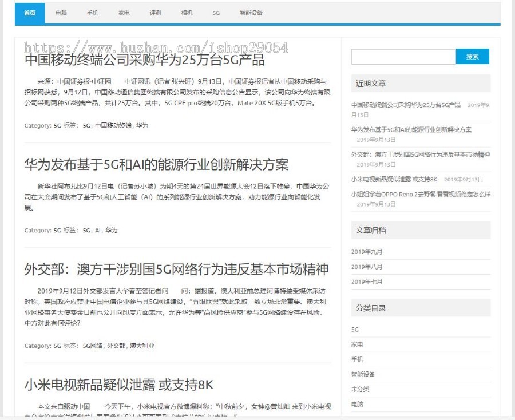Select 相机 in the top navigation bar
This screenshot has width=515, height=420.
click(x=185, y=13)
